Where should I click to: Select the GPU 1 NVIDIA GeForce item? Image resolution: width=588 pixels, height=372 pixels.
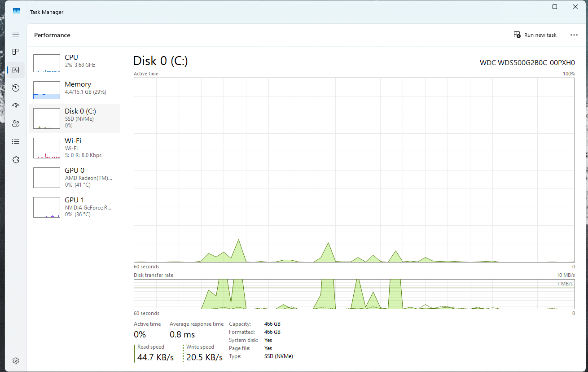click(75, 207)
